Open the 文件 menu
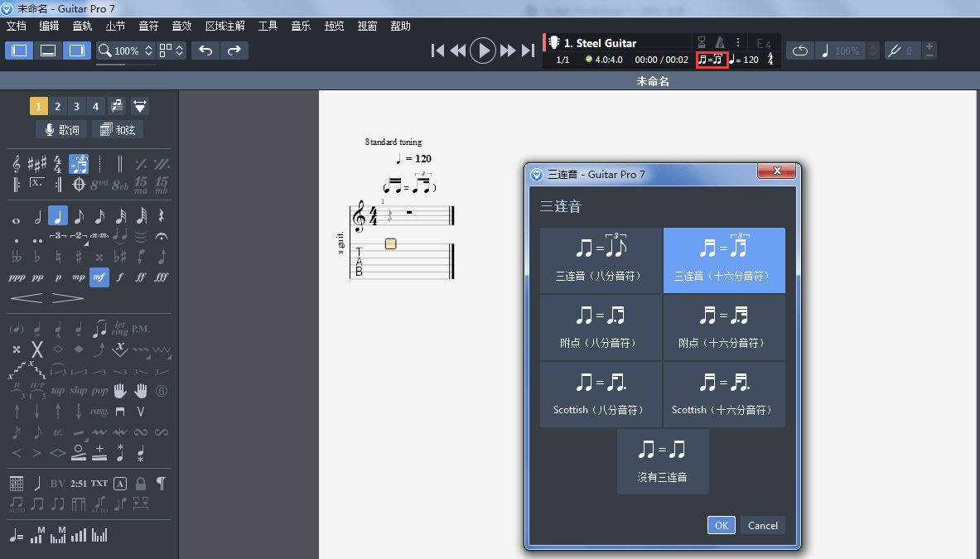This screenshot has width=980, height=559. click(x=15, y=26)
